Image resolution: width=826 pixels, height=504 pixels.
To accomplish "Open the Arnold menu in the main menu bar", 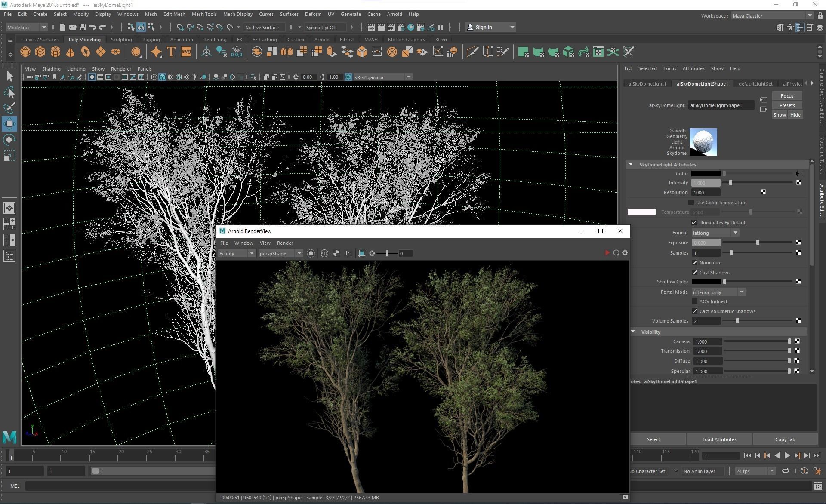I will tap(394, 14).
